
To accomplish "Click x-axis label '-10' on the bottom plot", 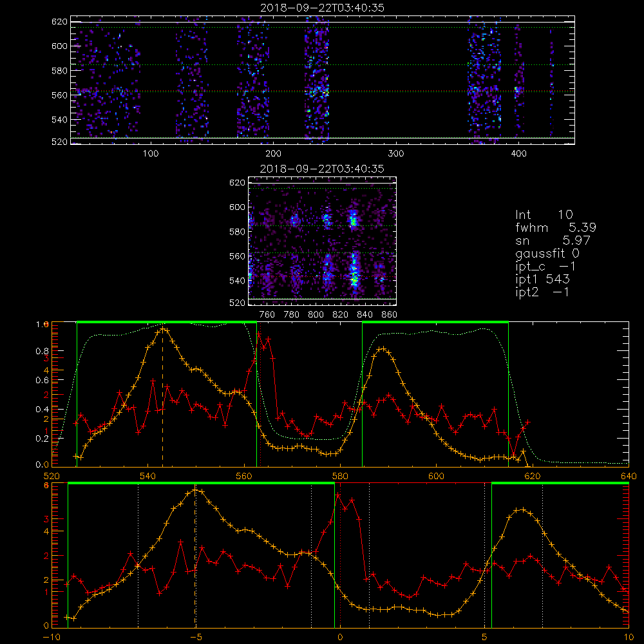I will tap(52, 637).
